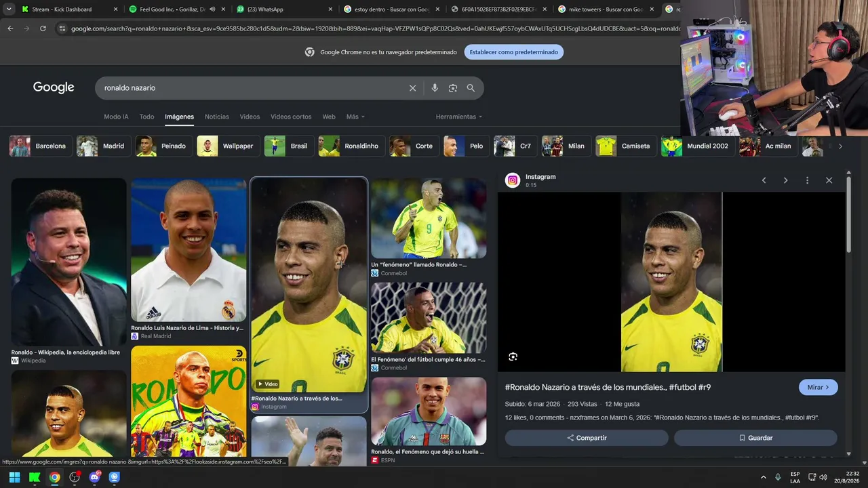Show hidden icons in the system tray
Image resolution: width=868 pixels, height=488 pixels.
pos(763,477)
